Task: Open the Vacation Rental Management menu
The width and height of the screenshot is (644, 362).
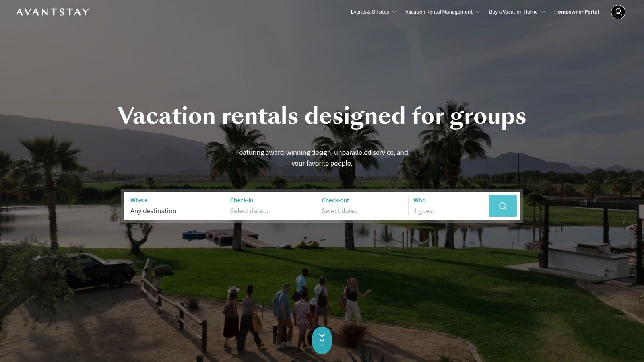Action: (x=439, y=12)
